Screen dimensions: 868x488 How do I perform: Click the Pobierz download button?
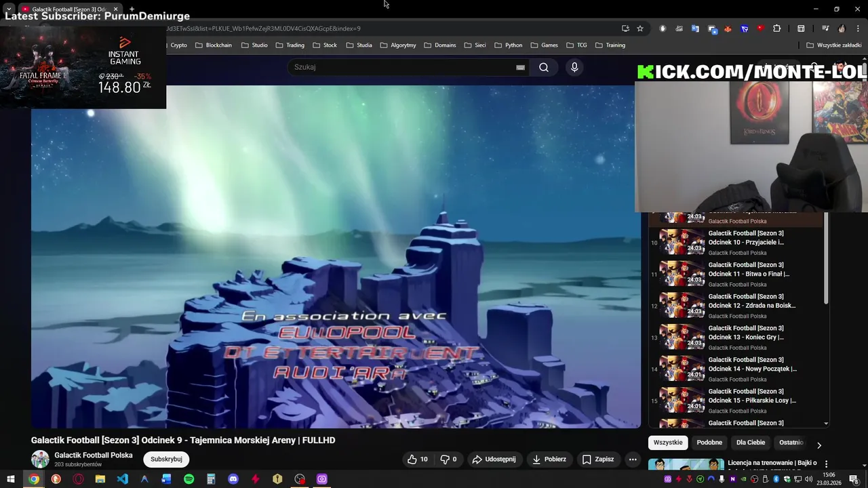(549, 459)
